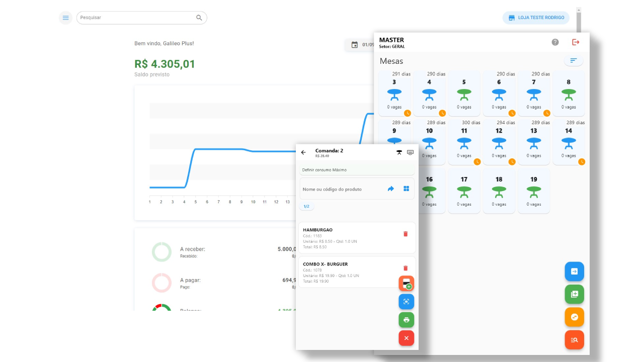Select table 11 card
The width and height of the screenshot is (644, 362).
point(464,142)
